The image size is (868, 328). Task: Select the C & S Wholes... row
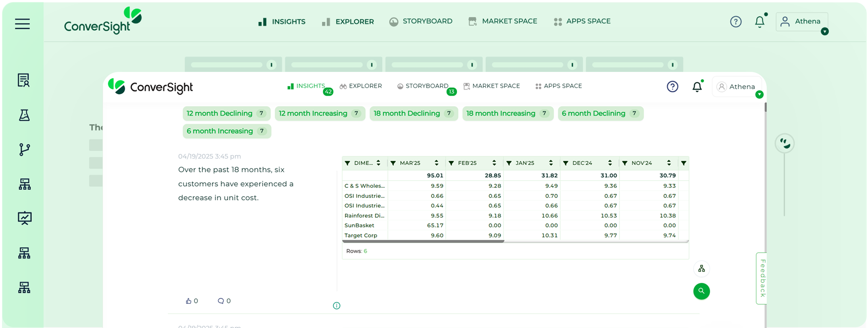[515, 186]
